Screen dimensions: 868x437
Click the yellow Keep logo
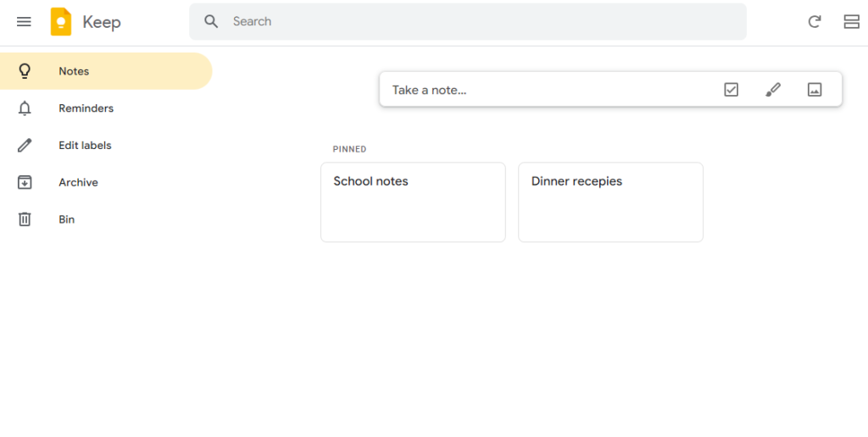tap(61, 22)
